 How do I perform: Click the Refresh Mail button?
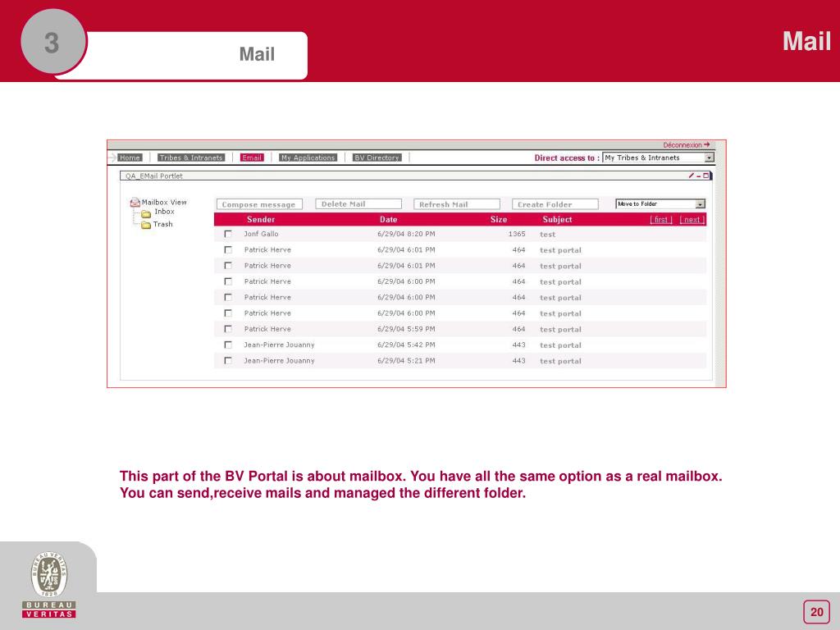point(456,204)
